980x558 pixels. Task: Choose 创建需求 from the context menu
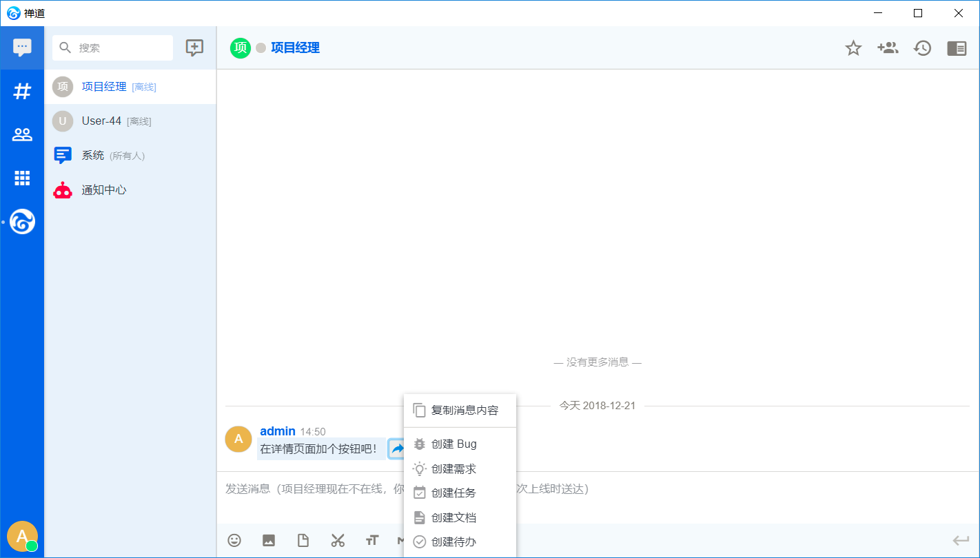point(460,469)
